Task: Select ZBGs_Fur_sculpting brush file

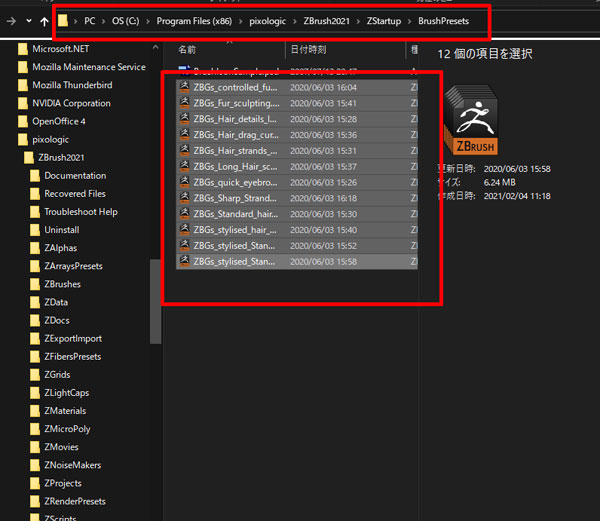Action: [x=297, y=103]
